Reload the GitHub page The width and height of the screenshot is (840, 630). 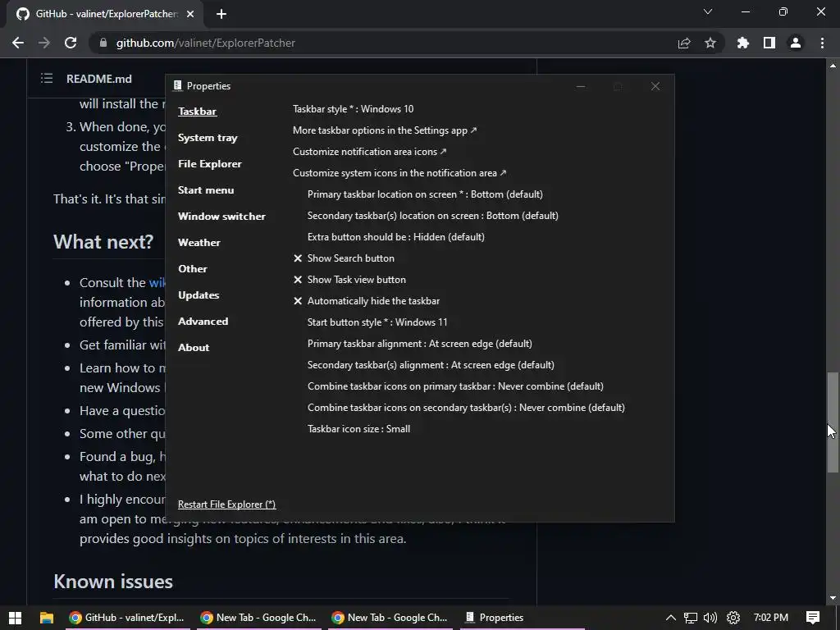tap(71, 43)
